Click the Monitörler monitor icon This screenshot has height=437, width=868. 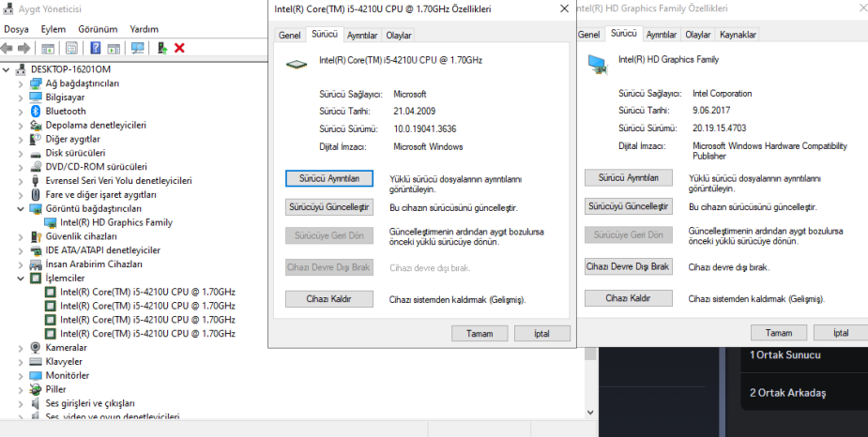tap(36, 375)
